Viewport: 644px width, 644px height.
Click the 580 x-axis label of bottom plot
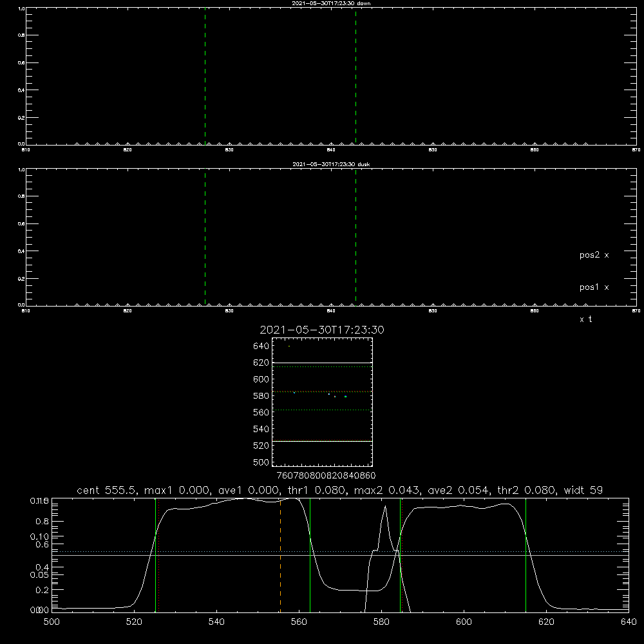click(x=381, y=622)
